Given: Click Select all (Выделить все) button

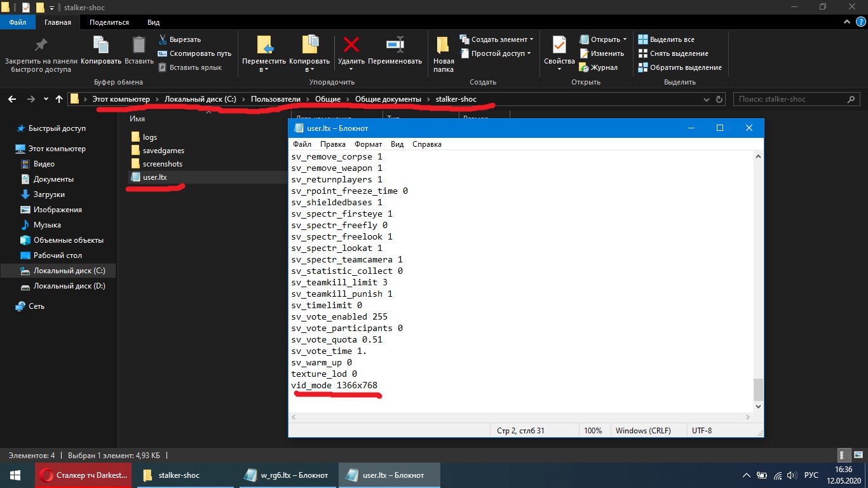Looking at the screenshot, I should [x=671, y=39].
